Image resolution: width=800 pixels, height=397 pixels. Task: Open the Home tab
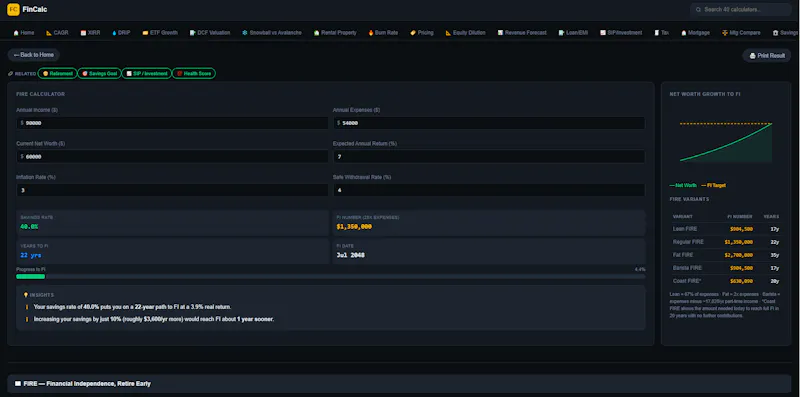coord(23,33)
